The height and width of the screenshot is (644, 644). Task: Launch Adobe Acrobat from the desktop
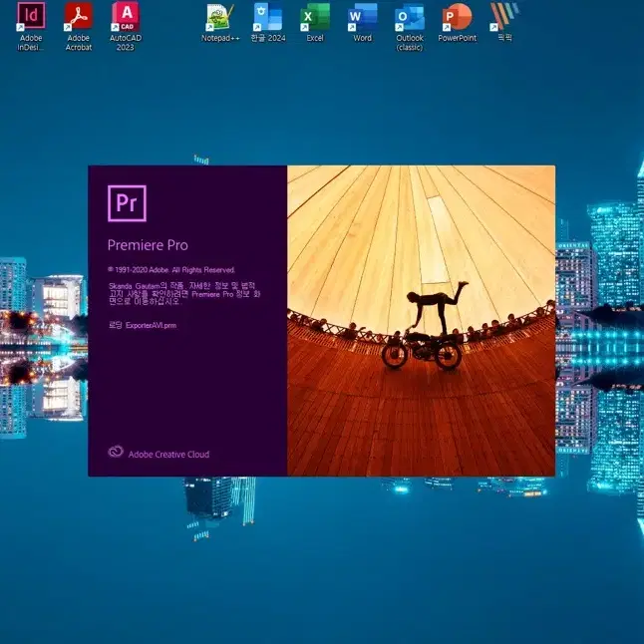79,26
